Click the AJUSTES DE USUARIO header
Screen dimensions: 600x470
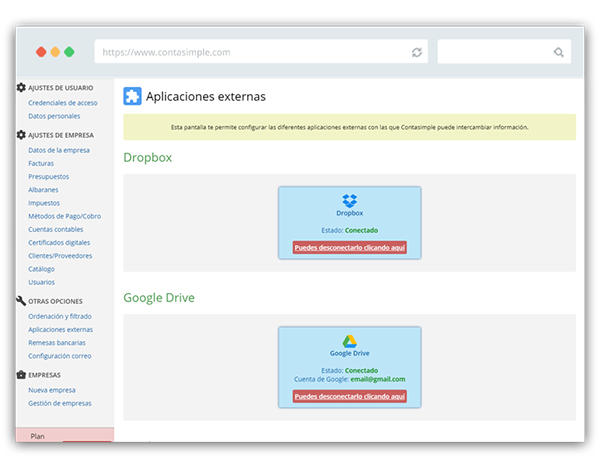[60, 88]
